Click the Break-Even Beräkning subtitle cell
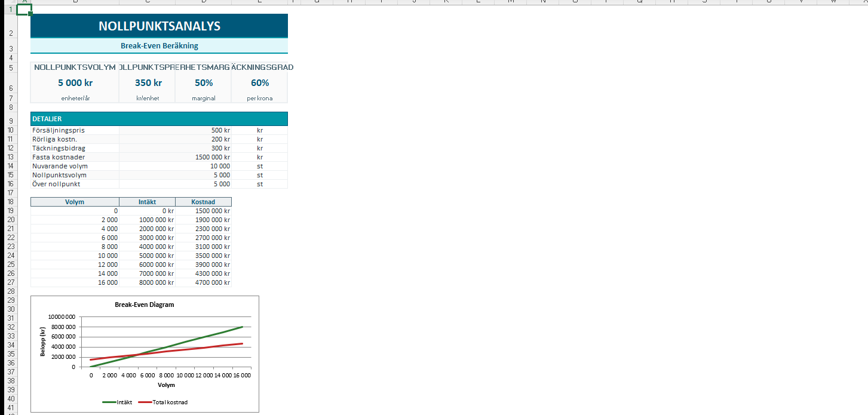The image size is (868, 415). click(159, 46)
